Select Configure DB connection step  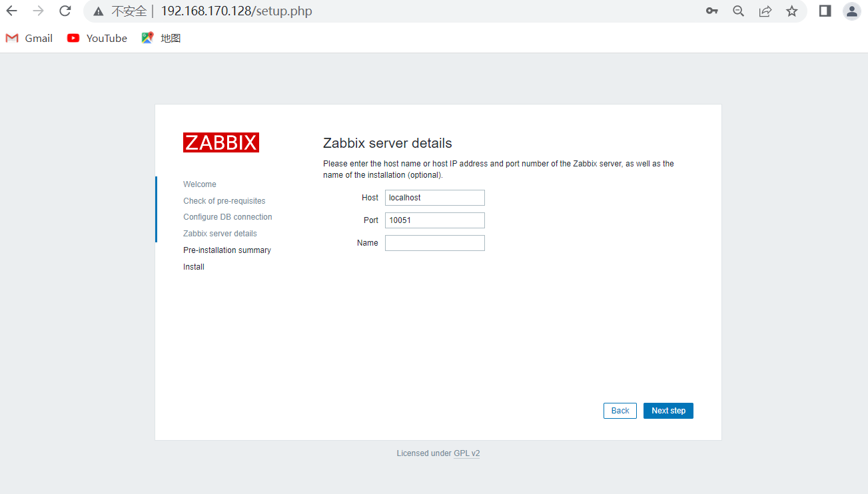tap(228, 217)
